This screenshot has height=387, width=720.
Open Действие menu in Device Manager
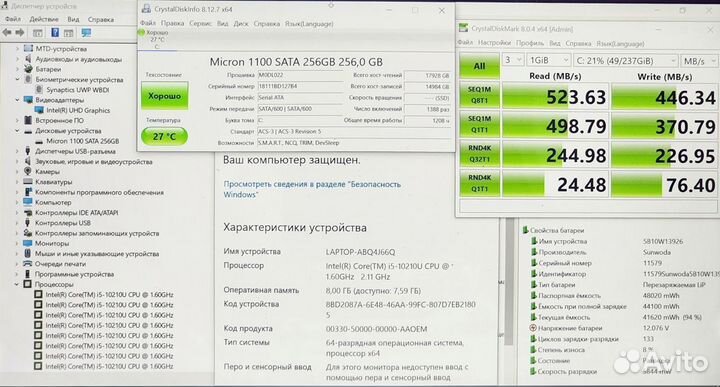click(x=44, y=19)
